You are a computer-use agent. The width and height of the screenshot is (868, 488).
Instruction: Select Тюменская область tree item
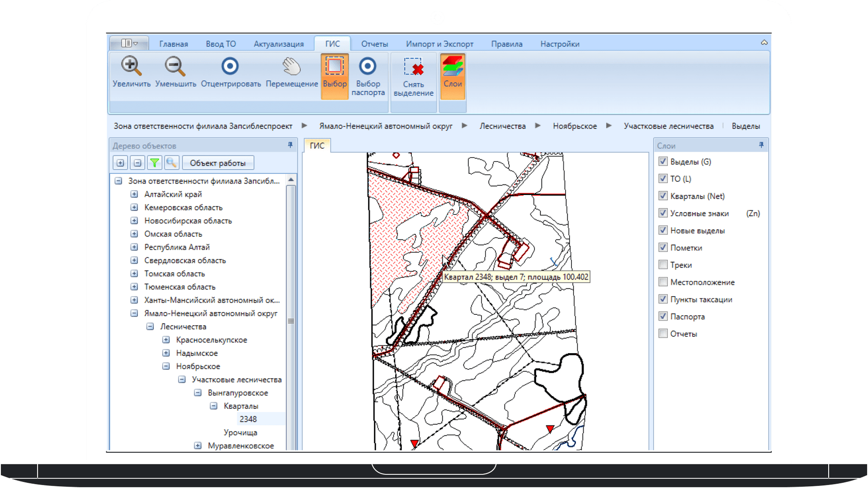179,287
